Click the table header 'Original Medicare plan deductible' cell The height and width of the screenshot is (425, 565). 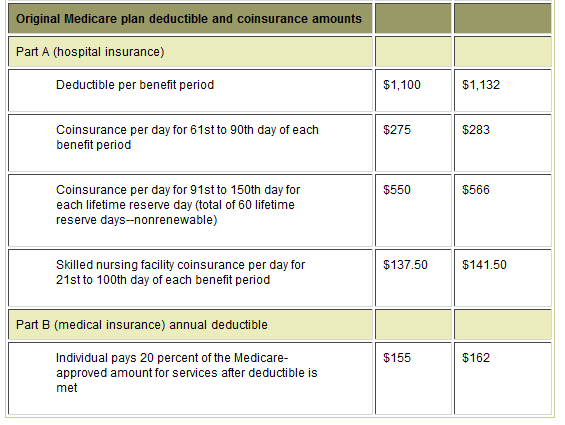click(x=190, y=18)
